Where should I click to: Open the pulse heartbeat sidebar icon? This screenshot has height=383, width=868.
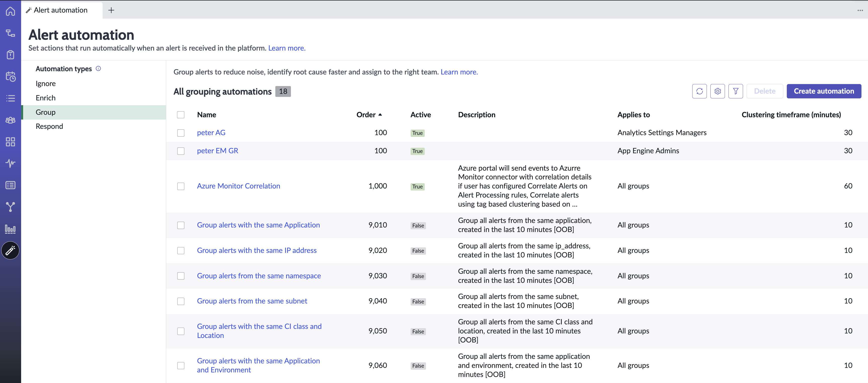[11, 164]
